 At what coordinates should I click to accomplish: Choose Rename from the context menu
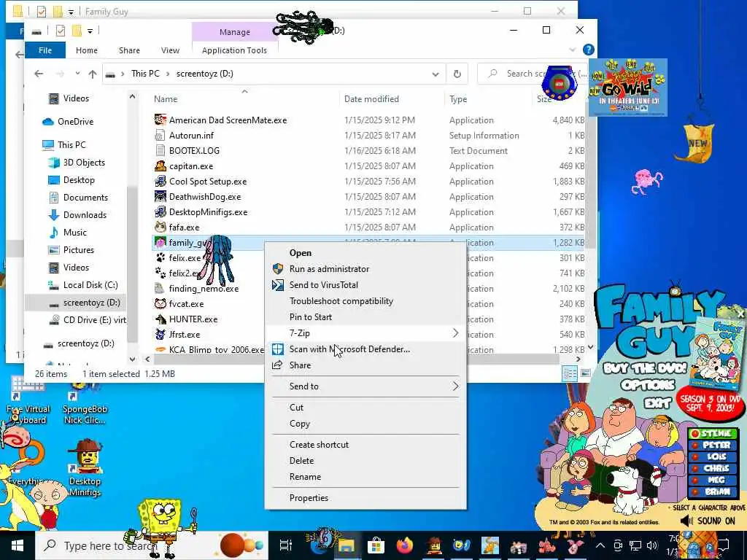[305, 477]
